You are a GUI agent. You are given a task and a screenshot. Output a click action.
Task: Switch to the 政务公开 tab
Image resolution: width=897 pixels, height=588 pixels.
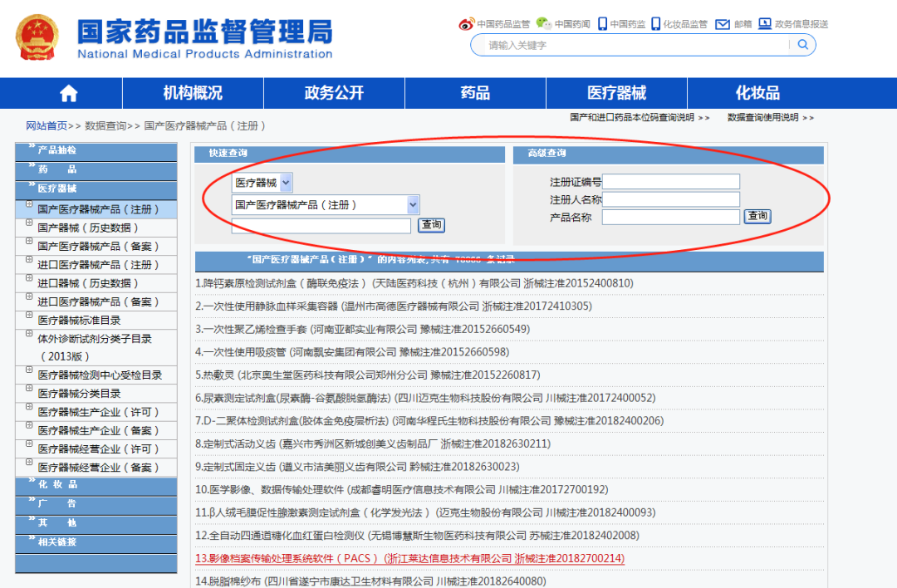coord(332,93)
